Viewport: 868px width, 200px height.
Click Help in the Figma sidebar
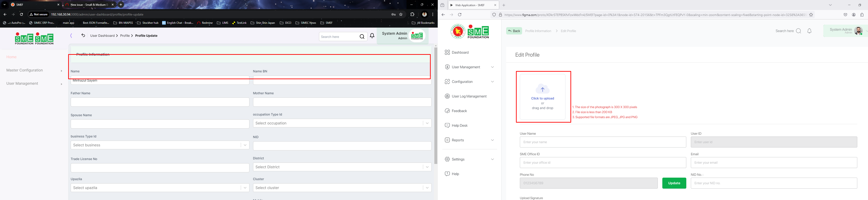tap(452, 174)
